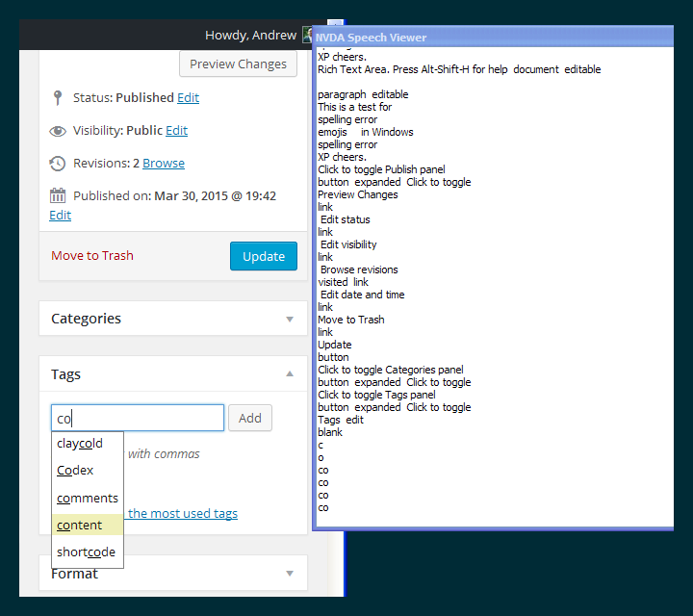Click 'Edit date and time' speech line
The image size is (693, 616).
(x=363, y=295)
